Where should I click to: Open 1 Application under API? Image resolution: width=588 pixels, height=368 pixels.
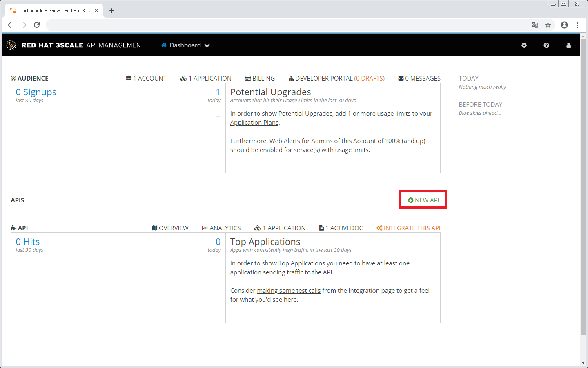point(280,228)
